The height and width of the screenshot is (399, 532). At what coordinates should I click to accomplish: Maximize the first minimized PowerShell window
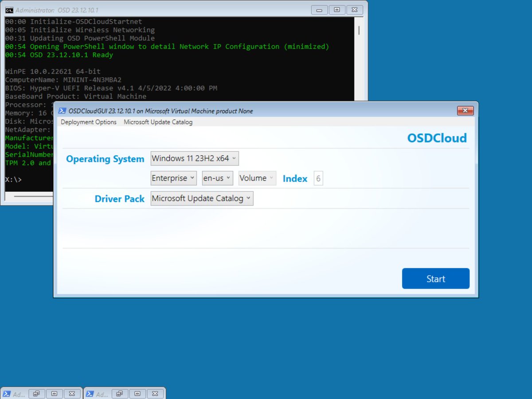click(x=54, y=393)
